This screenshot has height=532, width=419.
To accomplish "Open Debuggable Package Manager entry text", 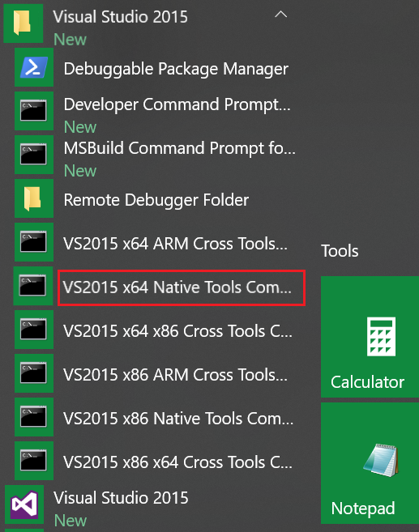I will 176,69.
